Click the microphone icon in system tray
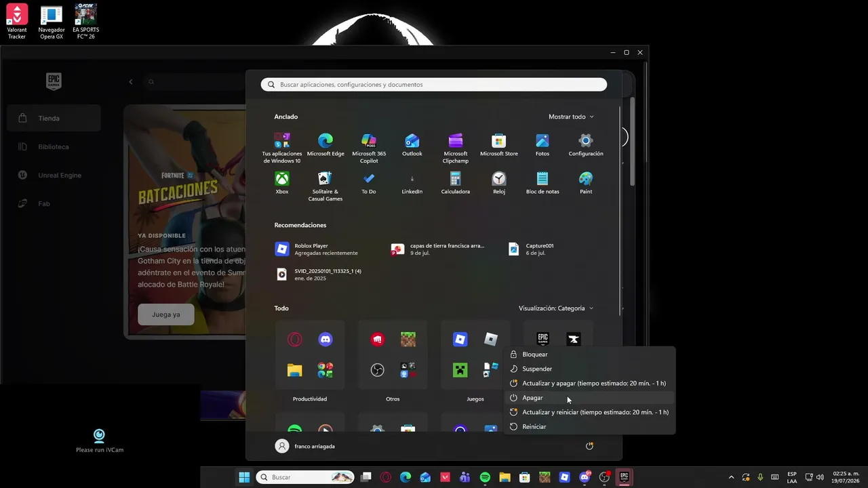 [x=760, y=477]
